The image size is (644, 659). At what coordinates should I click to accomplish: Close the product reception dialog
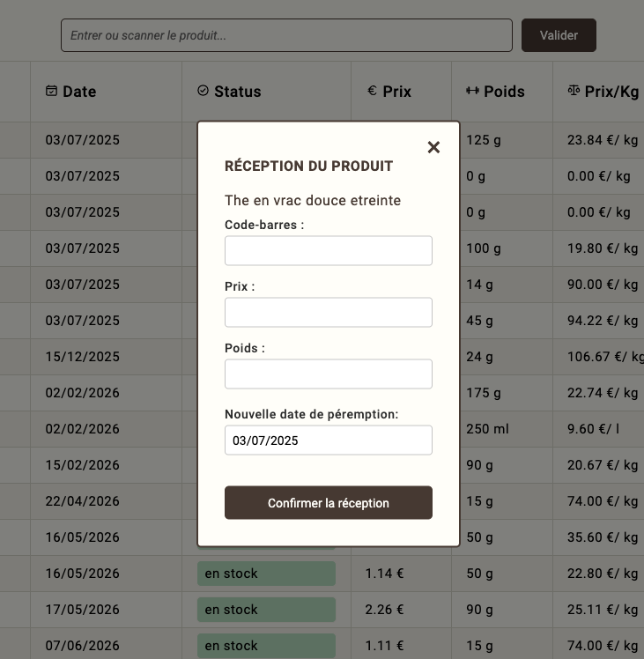coord(433,147)
